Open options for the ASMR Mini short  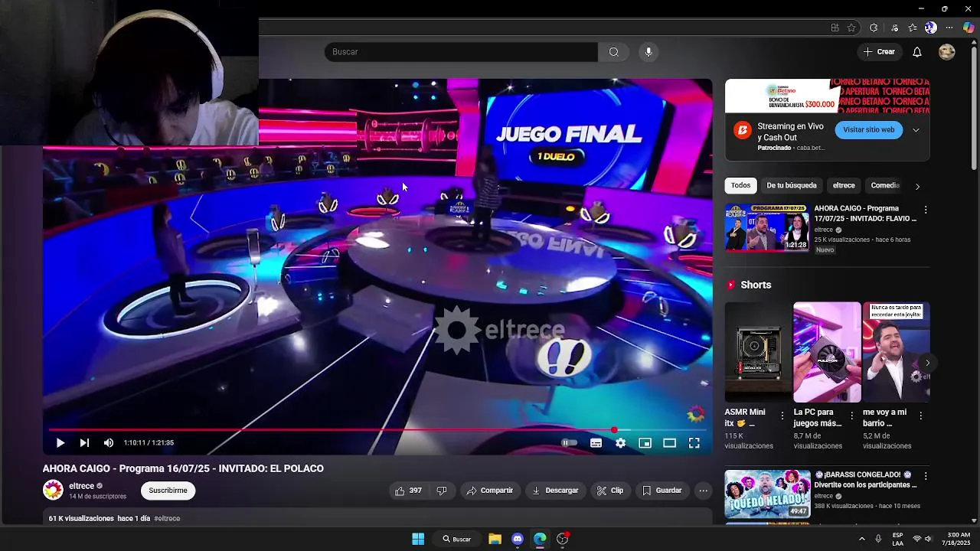(x=782, y=416)
